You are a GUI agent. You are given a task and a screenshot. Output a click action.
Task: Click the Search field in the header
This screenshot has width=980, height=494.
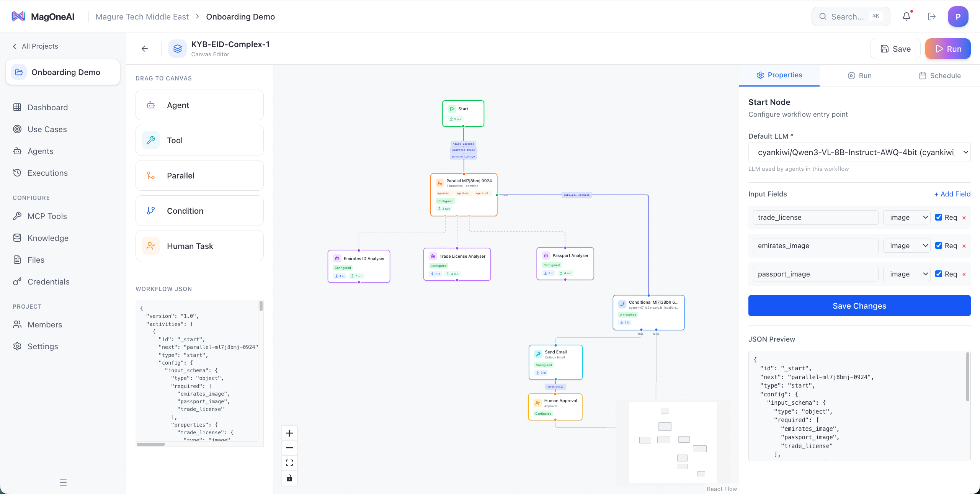click(x=850, y=16)
